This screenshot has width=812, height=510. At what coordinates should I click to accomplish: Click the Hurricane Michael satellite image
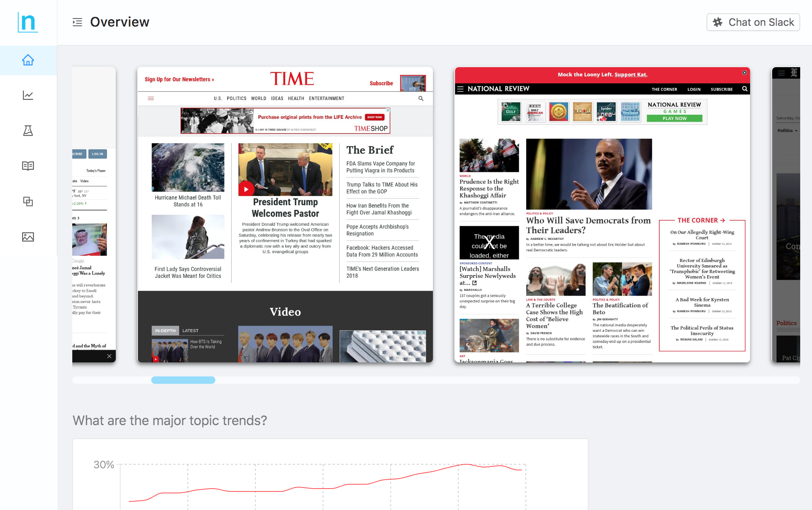coord(188,167)
